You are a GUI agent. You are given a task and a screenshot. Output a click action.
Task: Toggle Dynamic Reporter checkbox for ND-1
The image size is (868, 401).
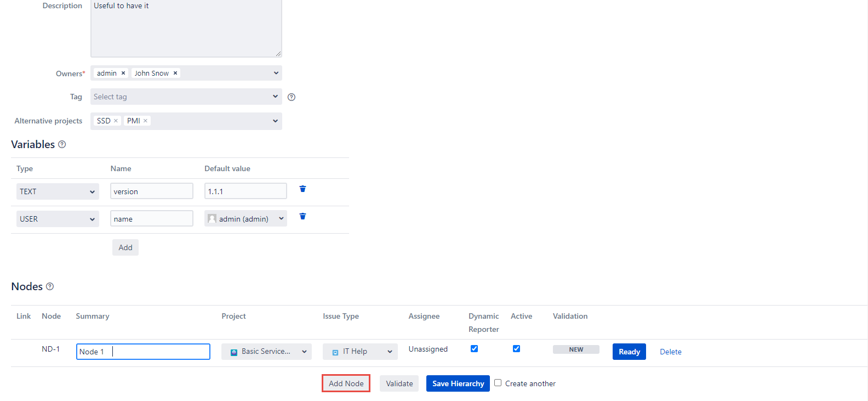click(475, 349)
